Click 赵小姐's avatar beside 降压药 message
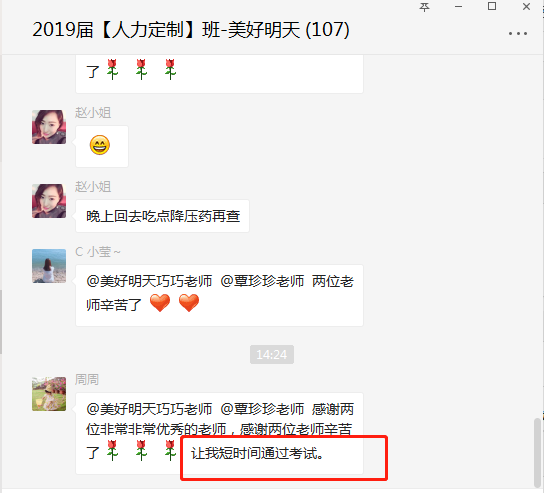The height and width of the screenshot is (493, 544). pyautogui.click(x=49, y=201)
